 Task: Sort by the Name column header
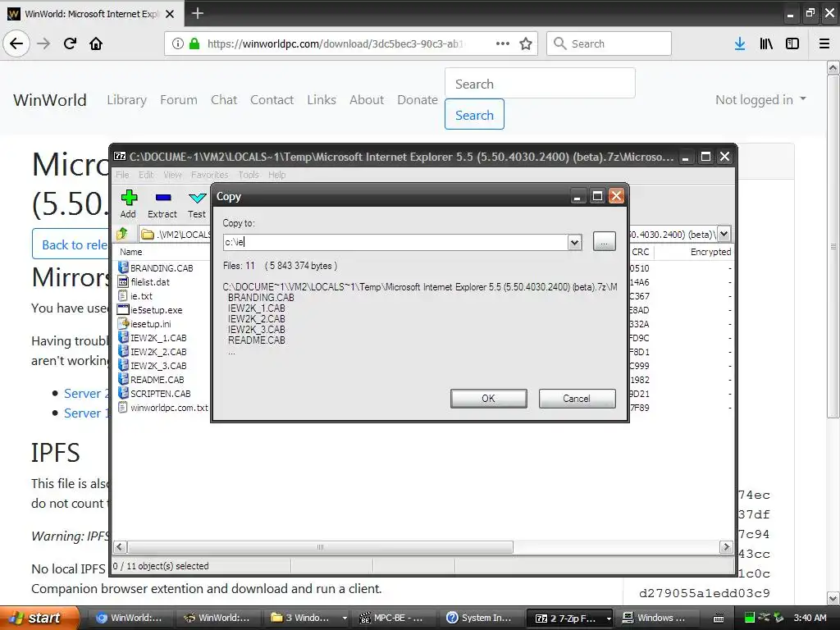point(130,252)
